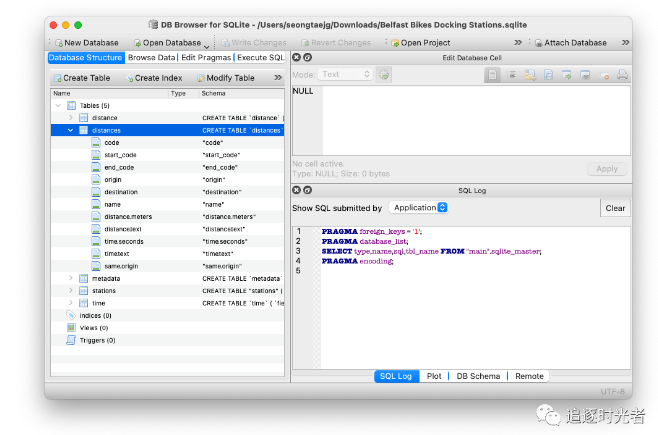Click the Schema column header
This screenshot has height=435, width=658.
point(242,94)
